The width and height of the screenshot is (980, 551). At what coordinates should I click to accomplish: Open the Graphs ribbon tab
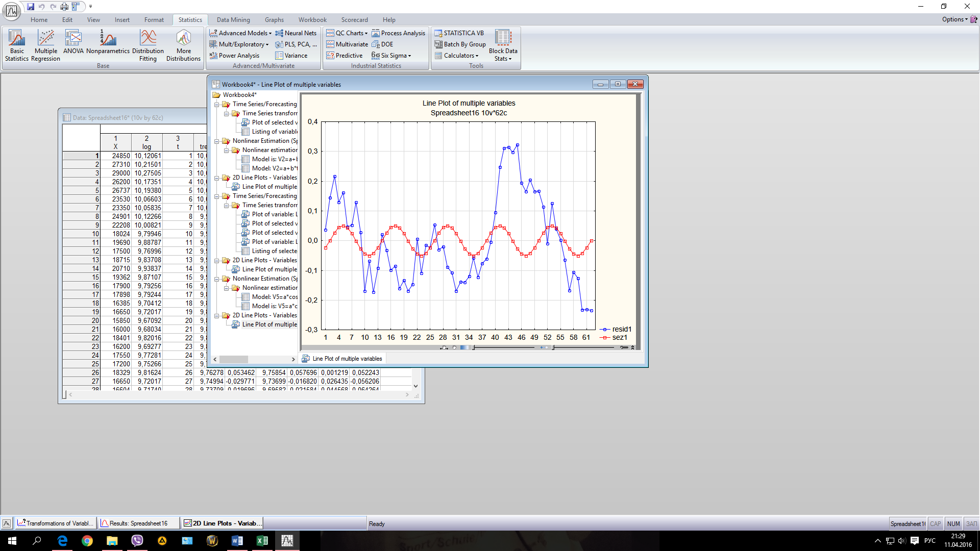click(x=274, y=20)
